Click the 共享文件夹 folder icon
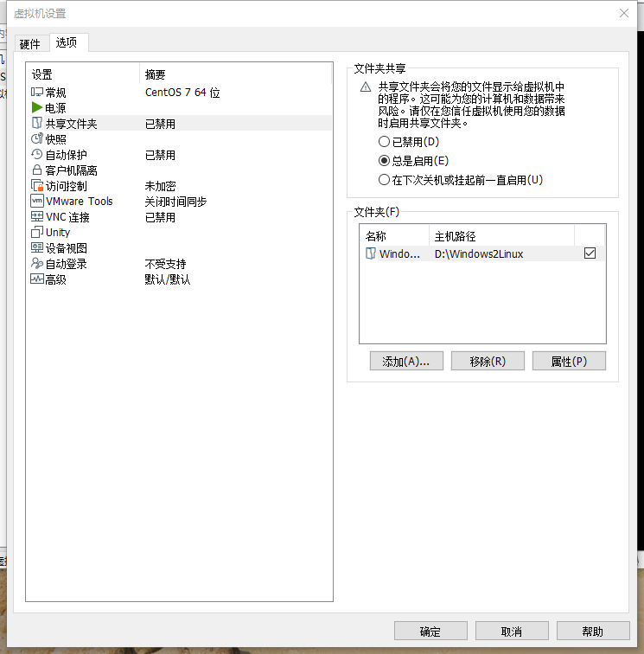Screen dimensions: 644x654 (x=36, y=123)
